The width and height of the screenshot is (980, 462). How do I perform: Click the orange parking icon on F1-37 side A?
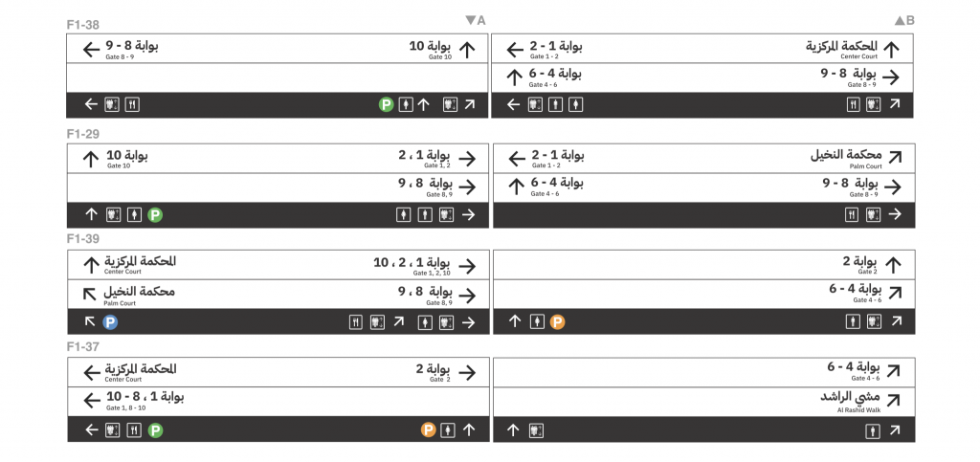point(428,430)
